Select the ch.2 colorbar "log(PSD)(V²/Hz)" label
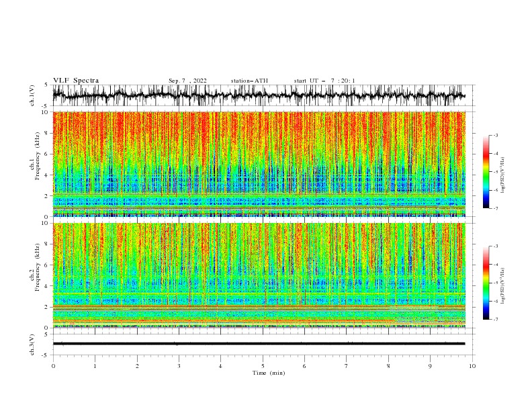Image resolution: width=532 pixels, height=411 pixels. point(503,285)
